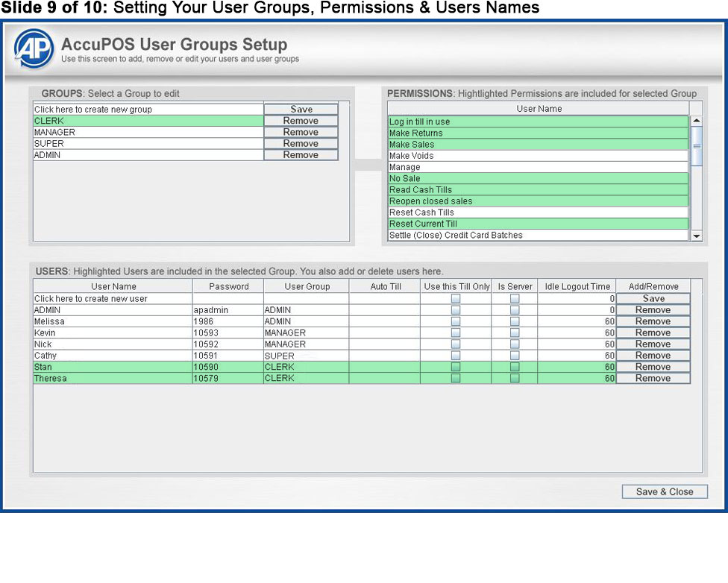This screenshot has height=583, width=728.
Task: Click the User Group column header
Action: pos(307,286)
